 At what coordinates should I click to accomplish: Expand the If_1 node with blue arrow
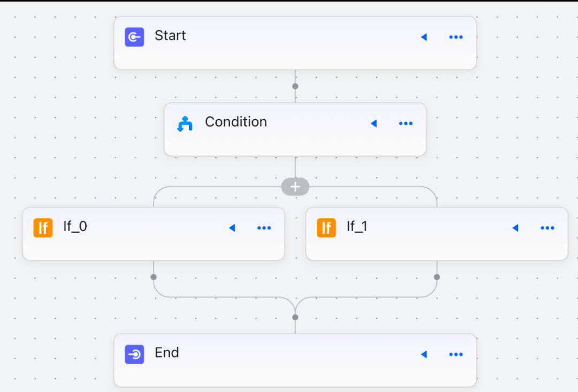515,228
